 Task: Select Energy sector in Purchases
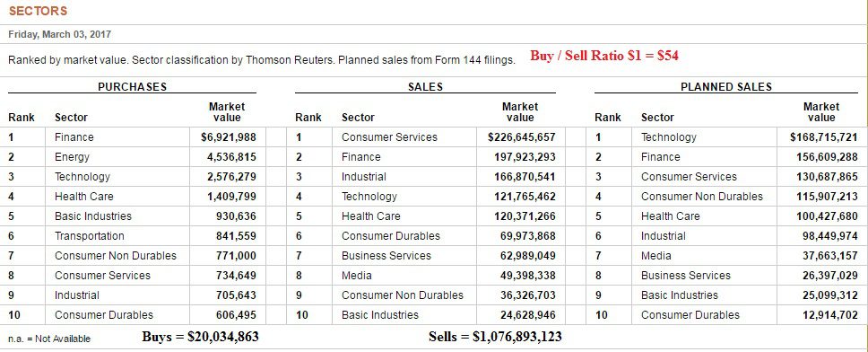tap(72, 157)
